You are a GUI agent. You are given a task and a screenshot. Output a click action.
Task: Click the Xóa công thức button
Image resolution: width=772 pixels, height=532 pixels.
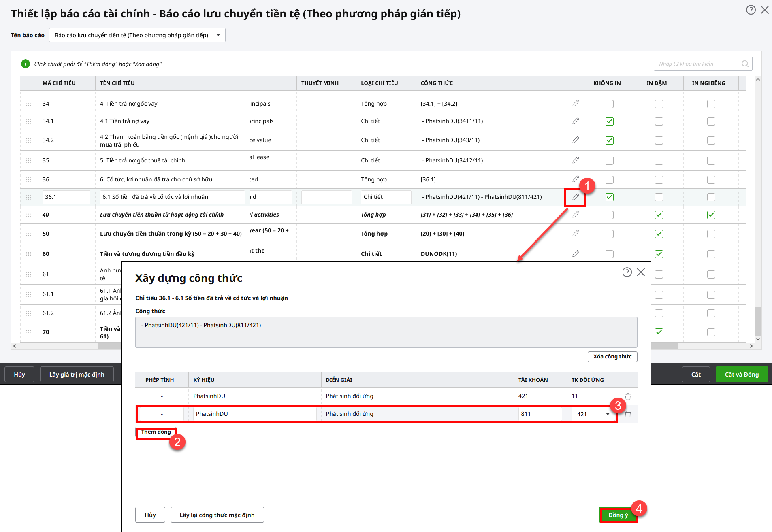(x=612, y=357)
